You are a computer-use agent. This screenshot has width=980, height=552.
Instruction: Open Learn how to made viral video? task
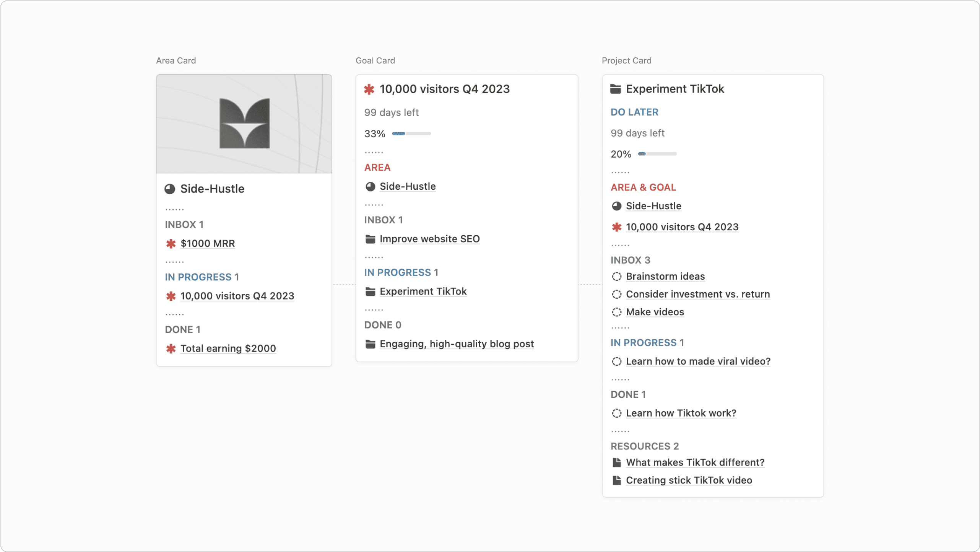[698, 361]
